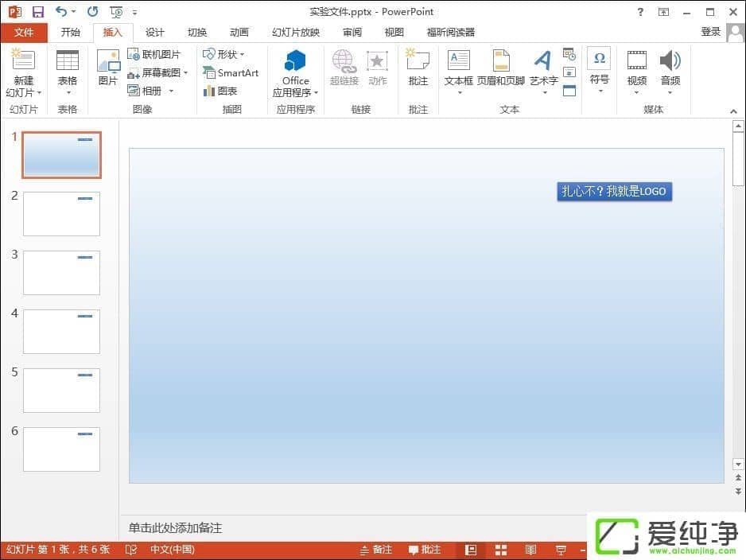Open the 屏幕截图 screenshot dropdown
This screenshot has width=746, height=560.
point(160,72)
